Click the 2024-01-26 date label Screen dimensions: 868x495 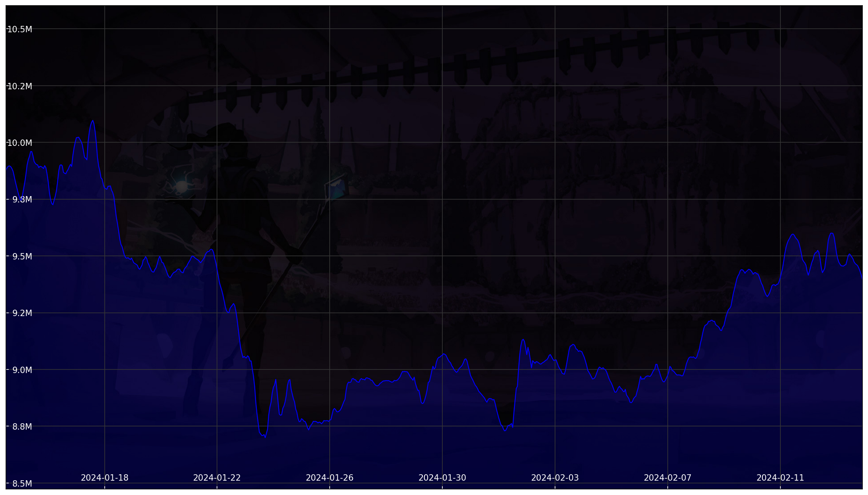point(330,477)
